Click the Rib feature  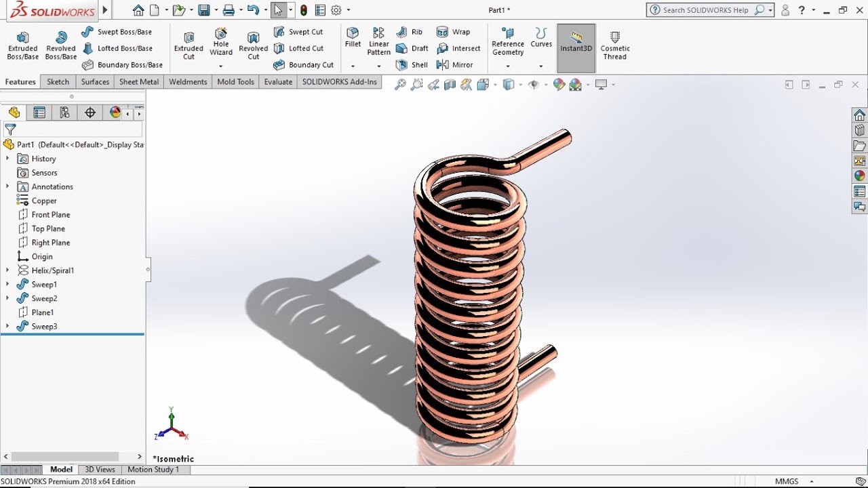coord(409,32)
